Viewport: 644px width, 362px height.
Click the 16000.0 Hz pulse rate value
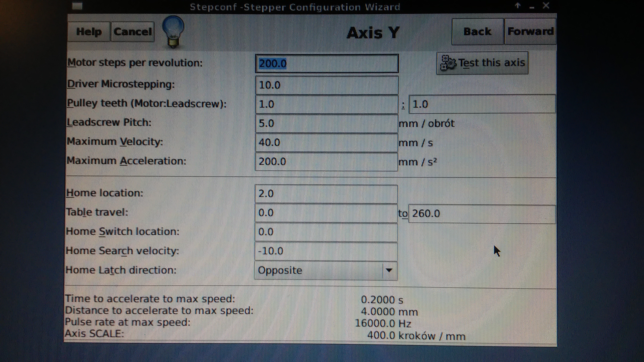[x=383, y=324]
